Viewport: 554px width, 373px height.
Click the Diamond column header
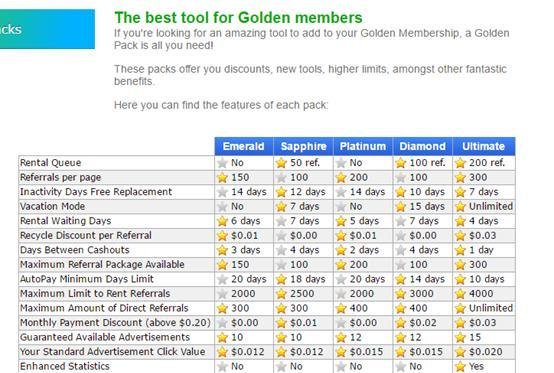423,146
